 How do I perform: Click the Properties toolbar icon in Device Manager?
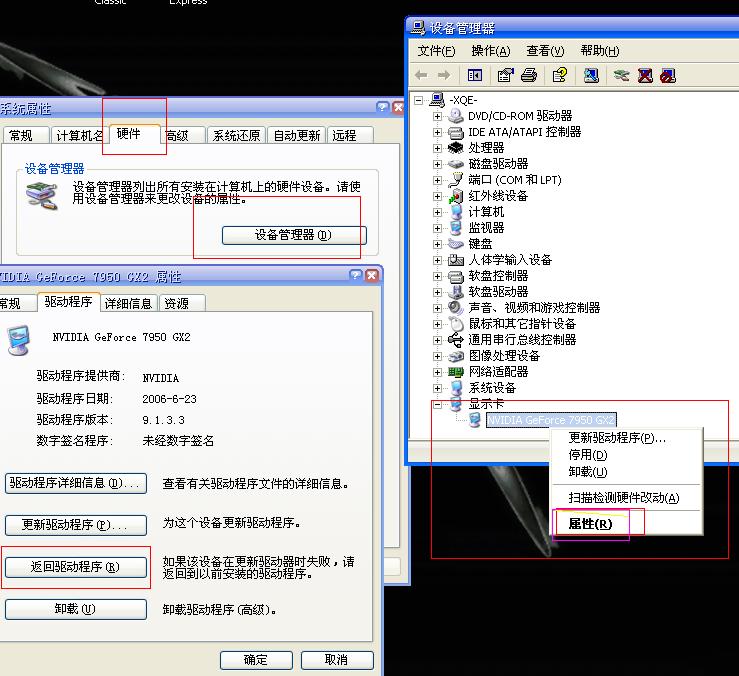(x=505, y=75)
